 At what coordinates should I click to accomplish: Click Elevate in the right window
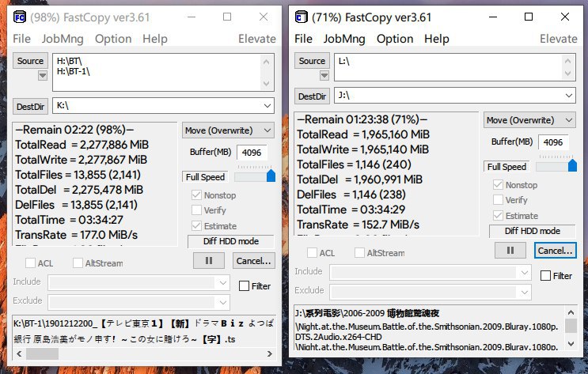point(558,39)
